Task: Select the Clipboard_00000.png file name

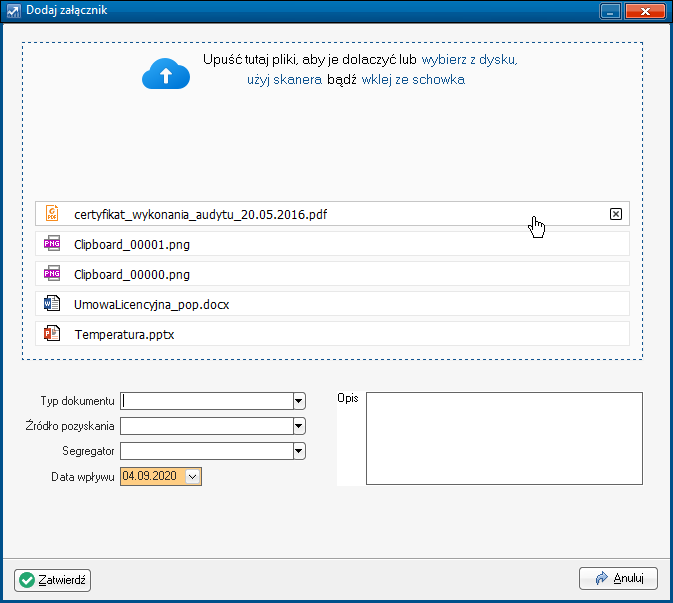Action: pos(132,274)
